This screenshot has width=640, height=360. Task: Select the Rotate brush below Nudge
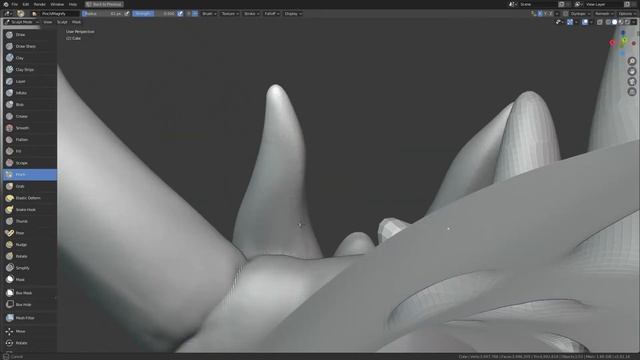pyautogui.click(x=29, y=256)
